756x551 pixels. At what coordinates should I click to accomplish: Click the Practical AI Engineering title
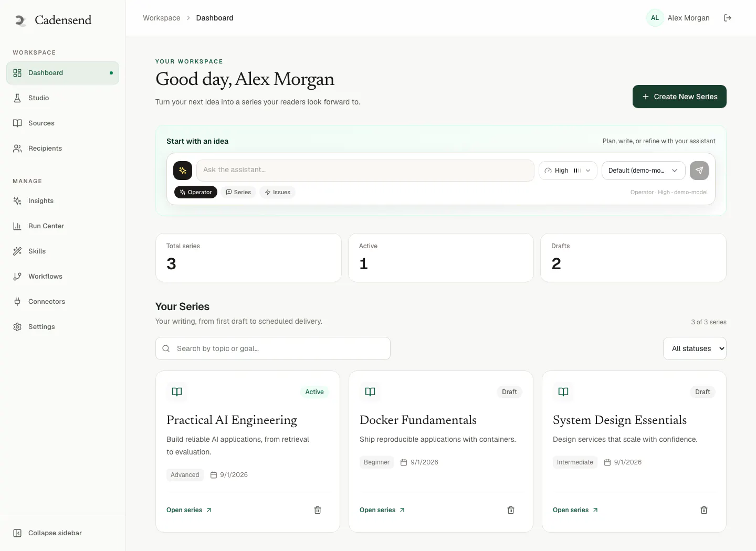coord(232,420)
